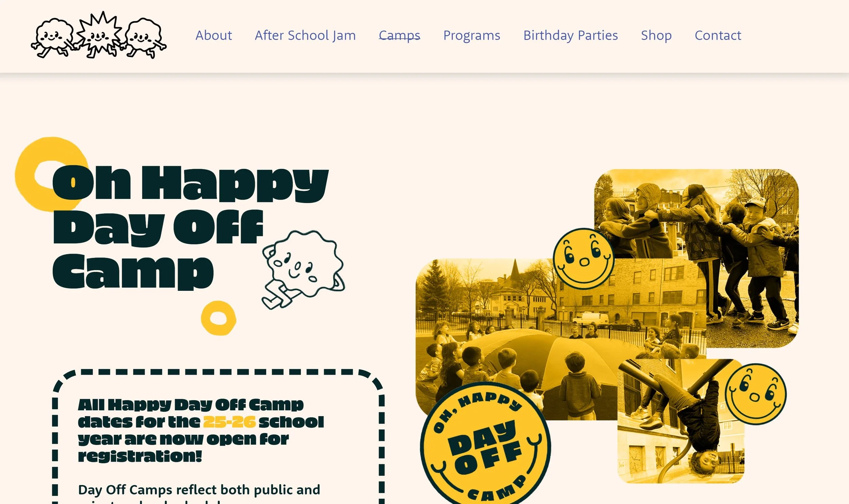Click the lower-right smiley face sticker
Viewport: 849px width, 504px height.
tap(756, 394)
